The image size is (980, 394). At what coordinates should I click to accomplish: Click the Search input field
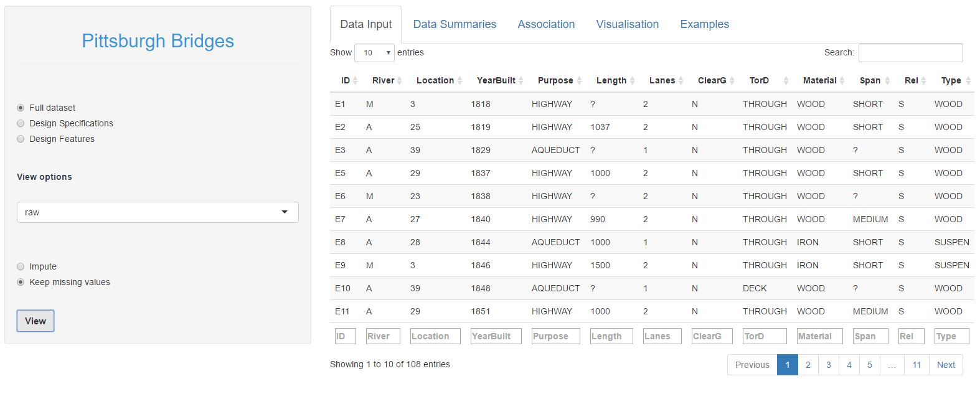[x=910, y=53]
